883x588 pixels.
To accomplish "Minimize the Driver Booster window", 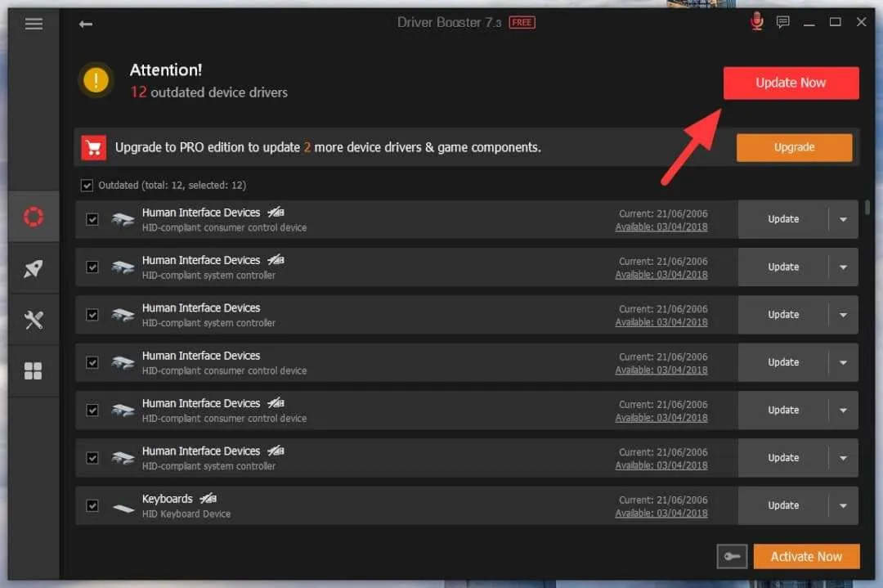I will tap(809, 23).
